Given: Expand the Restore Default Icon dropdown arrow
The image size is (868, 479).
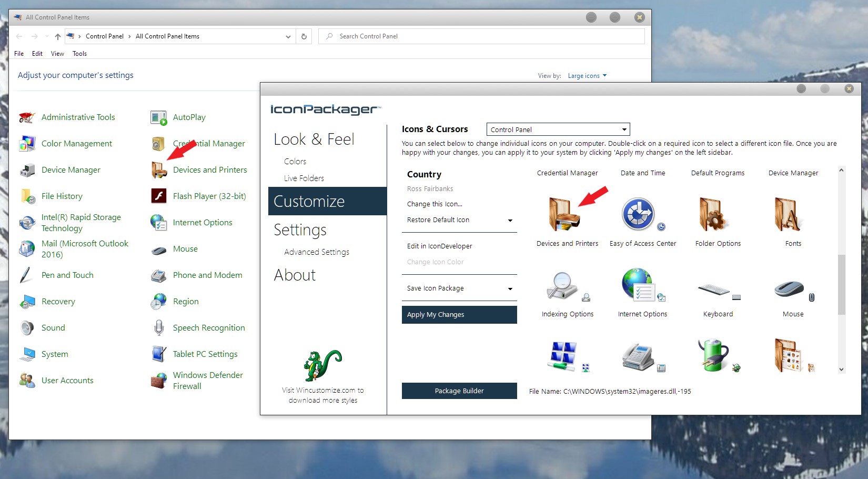Looking at the screenshot, I should pyautogui.click(x=510, y=221).
